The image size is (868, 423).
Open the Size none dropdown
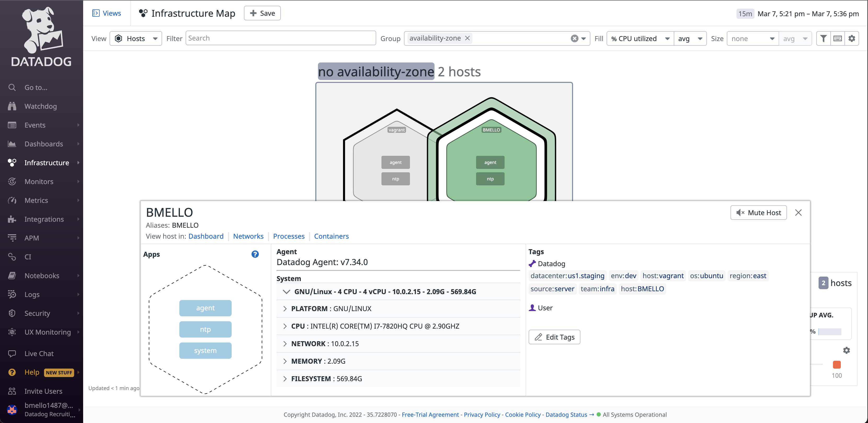pos(753,38)
